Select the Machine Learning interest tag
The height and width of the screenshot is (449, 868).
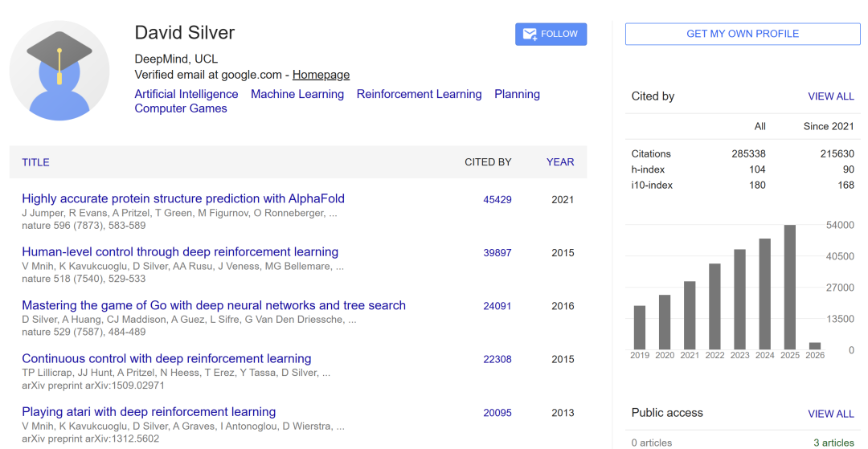pyautogui.click(x=297, y=94)
